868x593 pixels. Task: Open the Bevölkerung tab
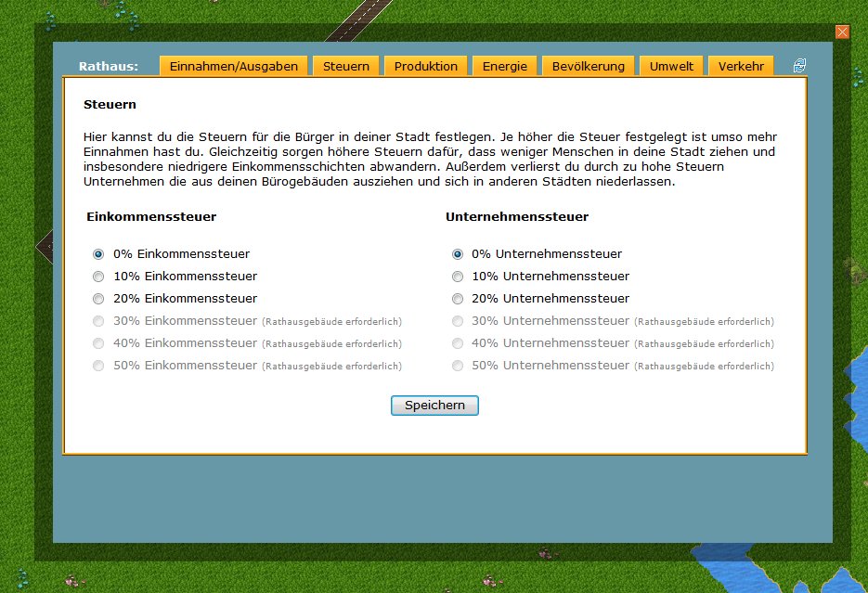click(588, 67)
